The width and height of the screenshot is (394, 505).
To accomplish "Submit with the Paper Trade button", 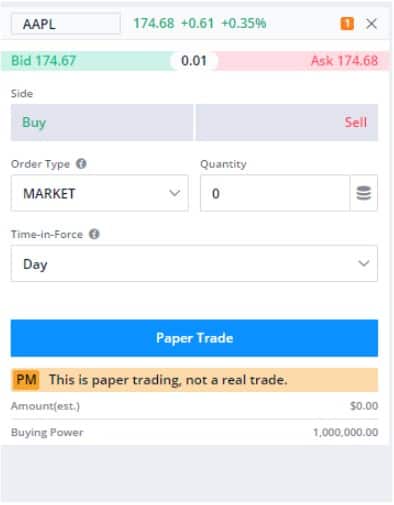I will click(x=194, y=338).
